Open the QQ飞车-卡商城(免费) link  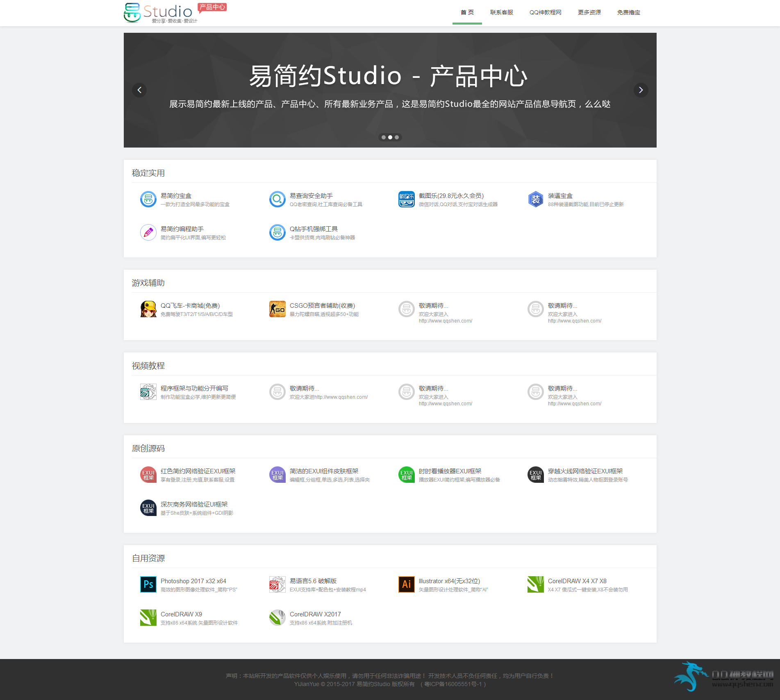click(190, 306)
